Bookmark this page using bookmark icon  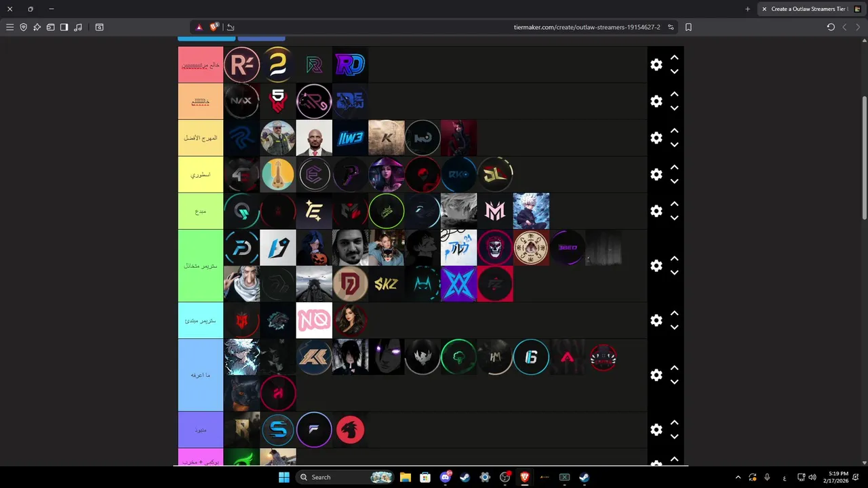click(x=688, y=27)
